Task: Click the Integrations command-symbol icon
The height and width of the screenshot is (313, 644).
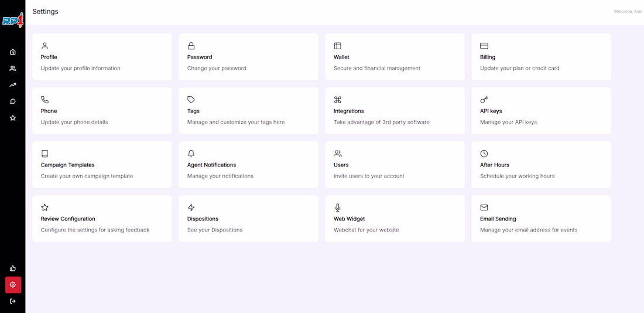Action: coord(338,100)
